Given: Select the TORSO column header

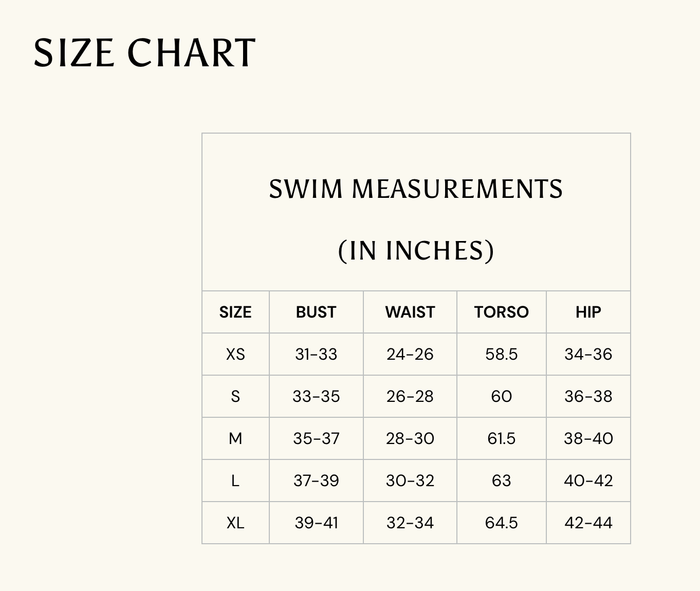Looking at the screenshot, I should pos(501,312).
